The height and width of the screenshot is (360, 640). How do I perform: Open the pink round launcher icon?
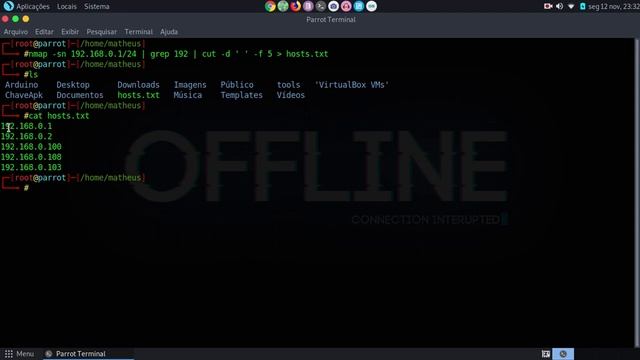point(346,6)
